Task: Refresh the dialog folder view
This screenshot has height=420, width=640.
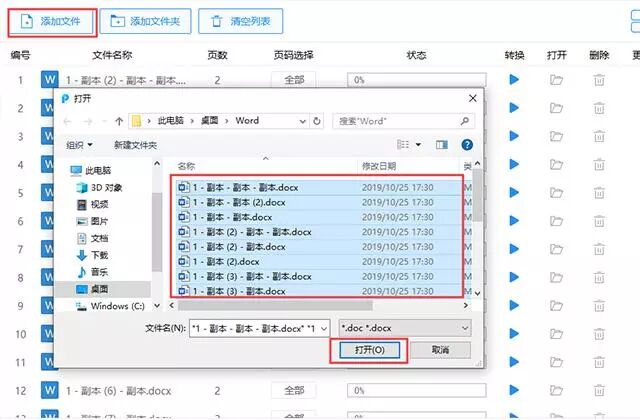Action: (x=316, y=121)
